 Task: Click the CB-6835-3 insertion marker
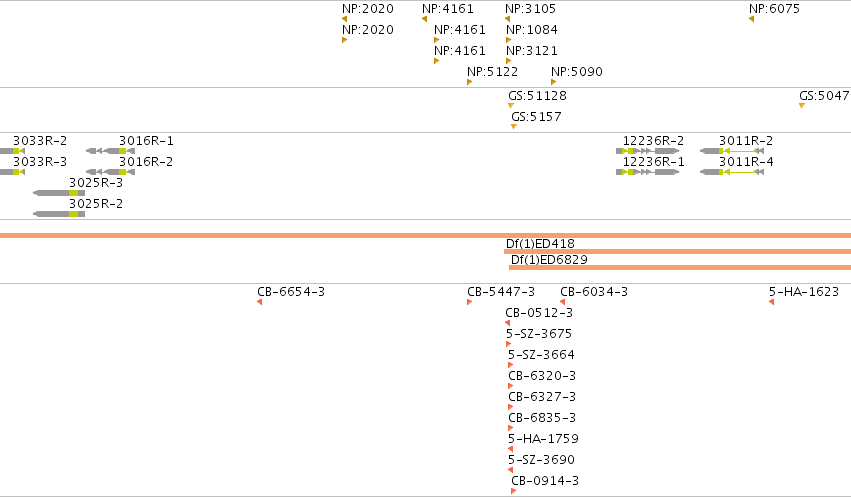pos(511,428)
